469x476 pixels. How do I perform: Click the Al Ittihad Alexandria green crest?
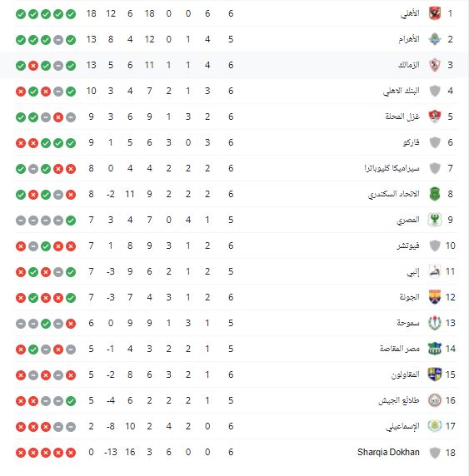click(x=435, y=194)
